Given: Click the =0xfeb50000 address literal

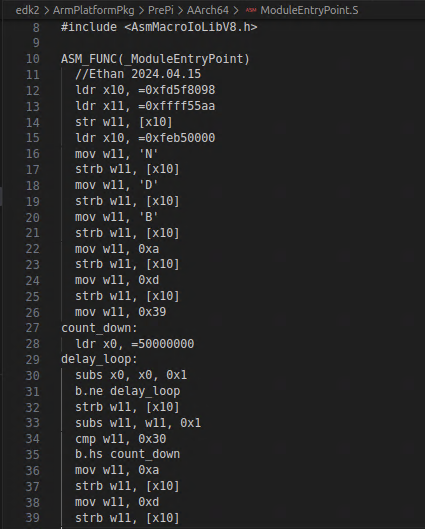Looking at the screenshot, I should tap(176, 138).
